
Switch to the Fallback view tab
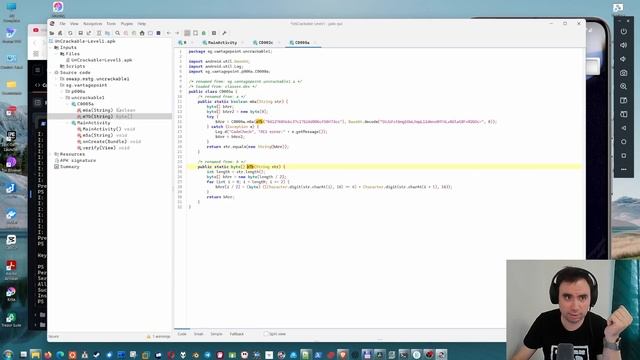coord(237,334)
